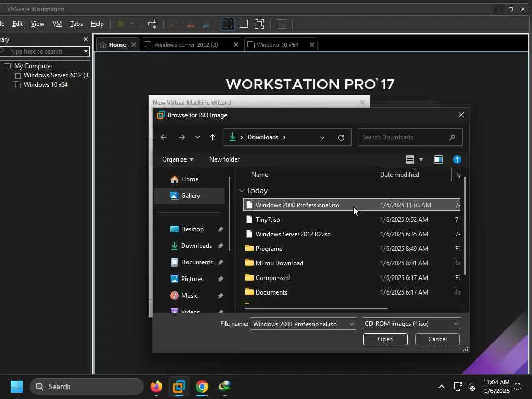Image resolution: width=532 pixels, height=399 pixels.
Task: Select Music in navigation pane
Action: pos(189,296)
